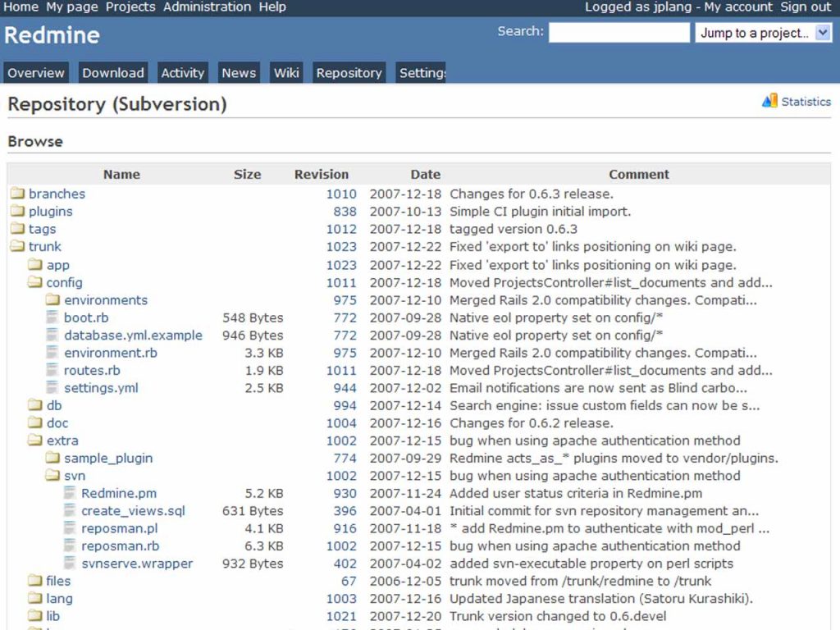Click the file icon beside svnserve.wrapper
840x630 pixels.
[69, 564]
